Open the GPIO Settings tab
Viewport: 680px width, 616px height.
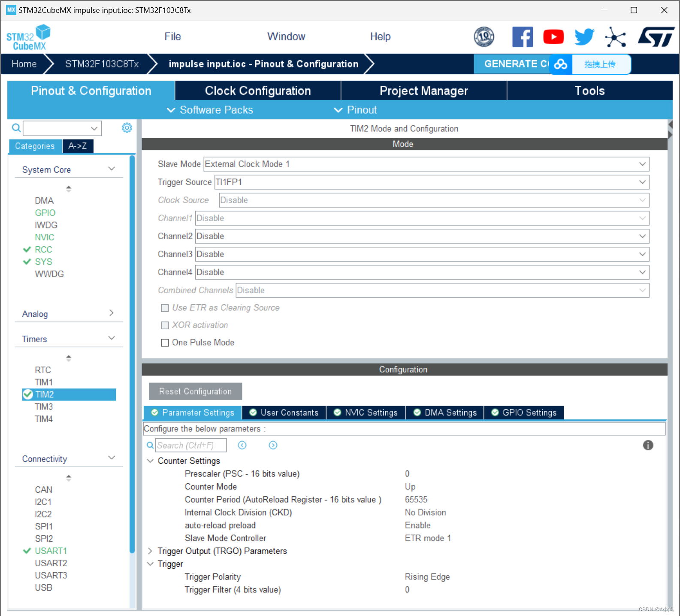coord(524,413)
